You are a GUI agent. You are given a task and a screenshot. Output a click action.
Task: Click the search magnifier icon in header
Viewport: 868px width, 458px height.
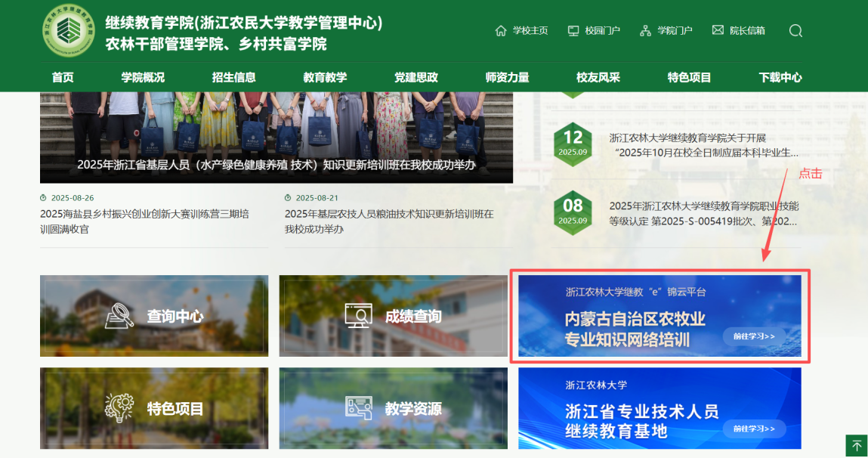[x=795, y=31]
